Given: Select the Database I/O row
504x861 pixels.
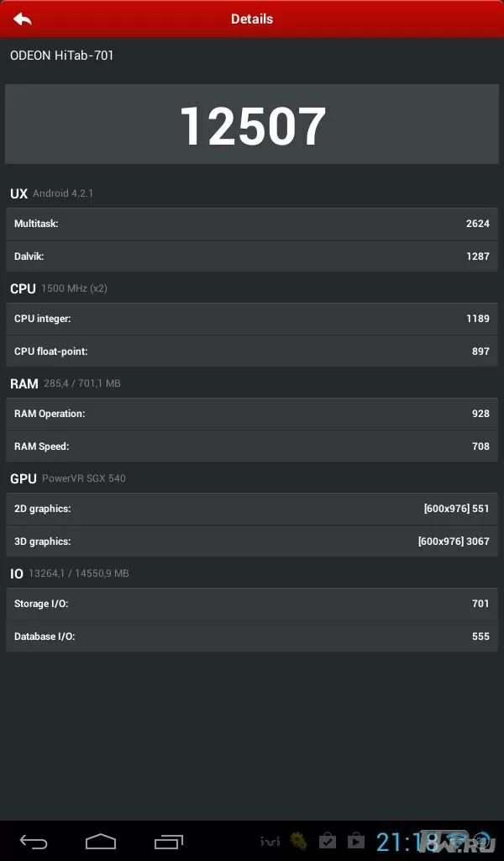Looking at the screenshot, I should pyautogui.click(x=252, y=637).
